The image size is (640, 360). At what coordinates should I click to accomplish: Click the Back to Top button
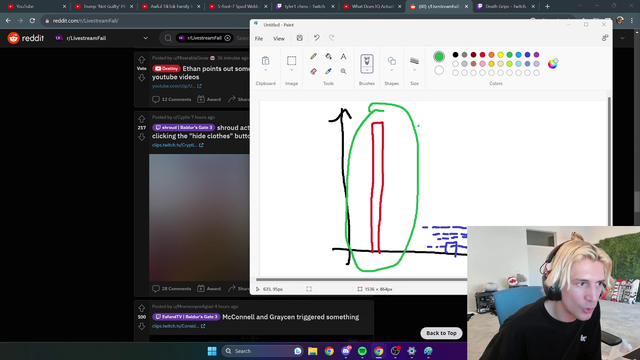[441, 333]
